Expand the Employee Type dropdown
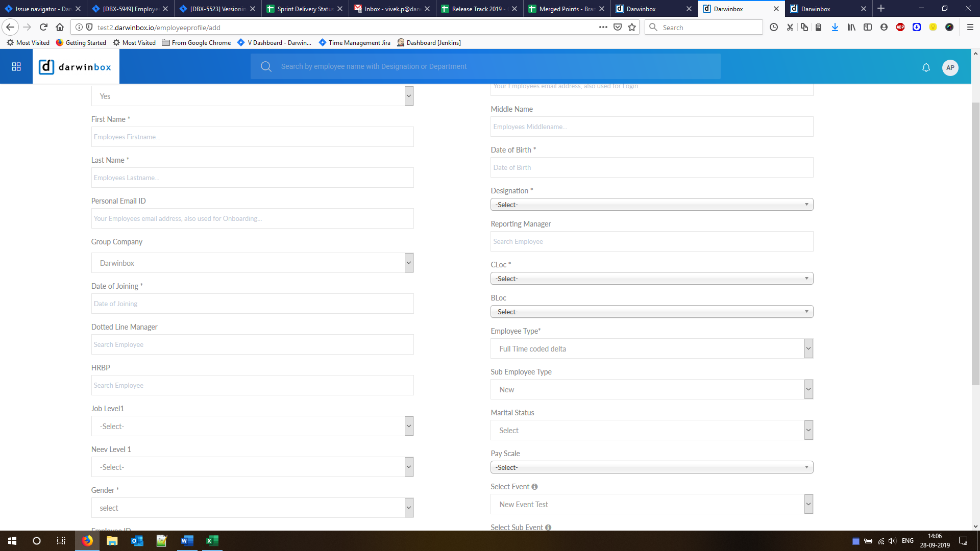This screenshot has height=551, width=980. pos(651,349)
